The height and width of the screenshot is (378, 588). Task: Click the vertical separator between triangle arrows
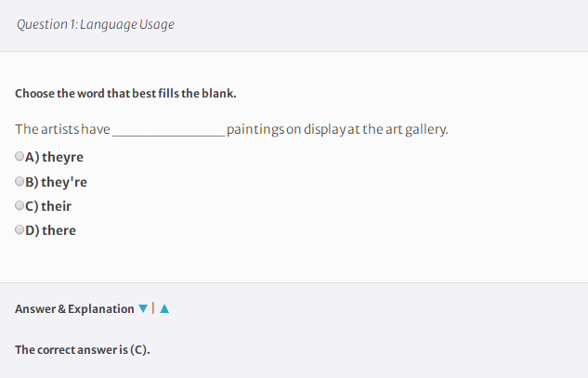pyautogui.click(x=153, y=308)
